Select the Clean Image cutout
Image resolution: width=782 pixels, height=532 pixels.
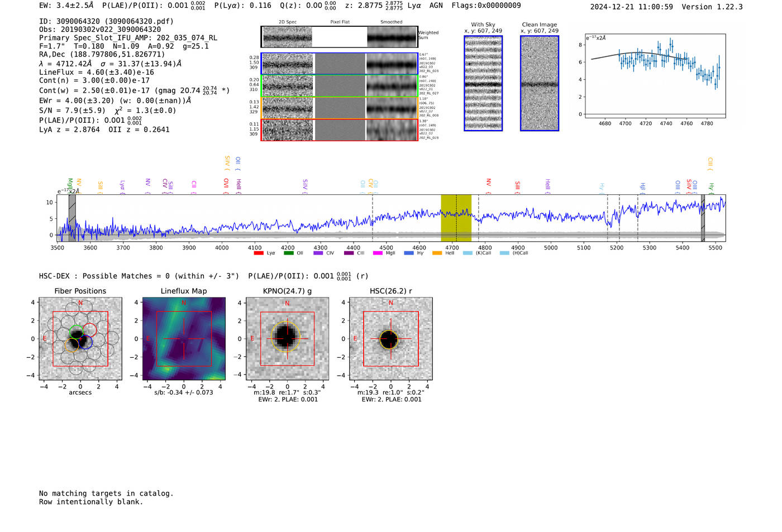[540, 83]
